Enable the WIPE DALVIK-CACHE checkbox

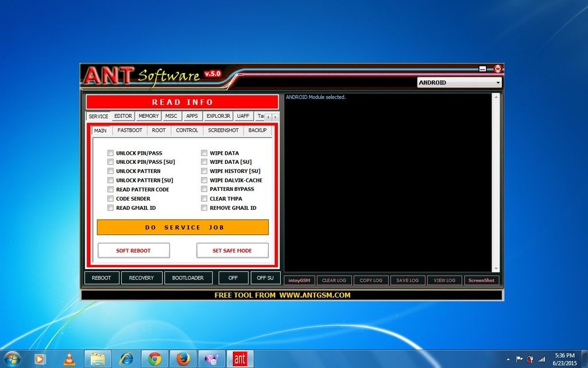pyautogui.click(x=204, y=180)
